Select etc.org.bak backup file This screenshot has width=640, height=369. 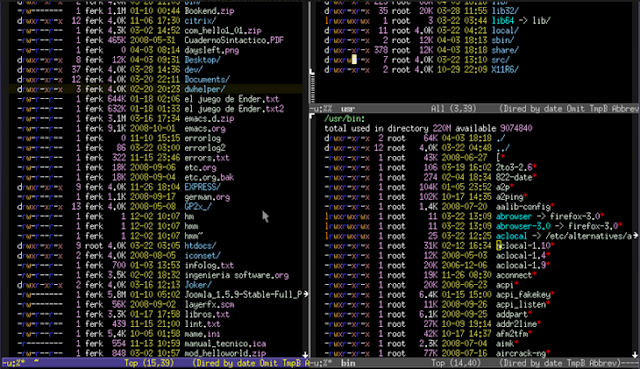[x=209, y=178]
